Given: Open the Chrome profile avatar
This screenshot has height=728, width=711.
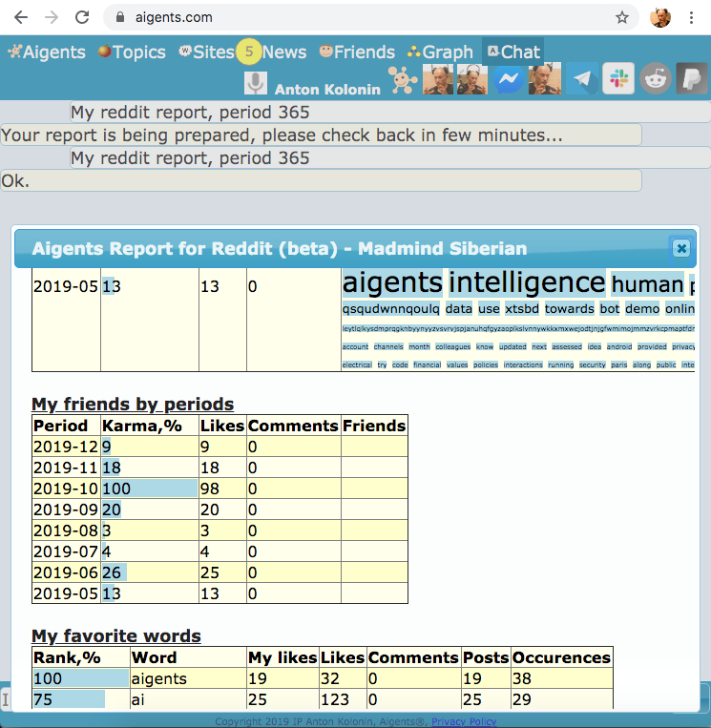Looking at the screenshot, I should 659,17.
